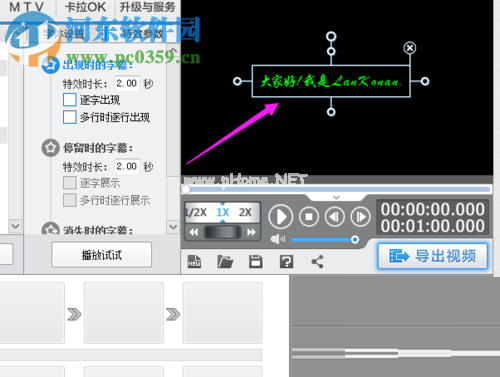500x377 pixels.
Task: Open the MTV tab
Action: (x=27, y=7)
